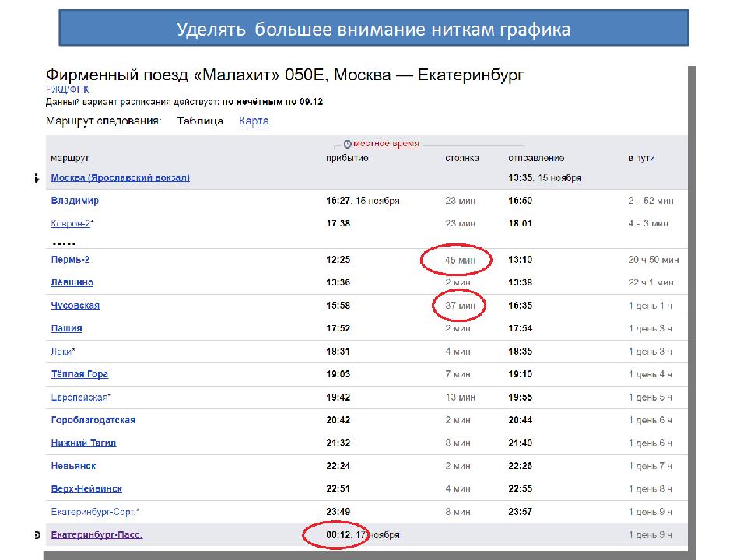This screenshot has width=747, height=560.
Task: Open the Невьянск station link
Action: pos(73,466)
